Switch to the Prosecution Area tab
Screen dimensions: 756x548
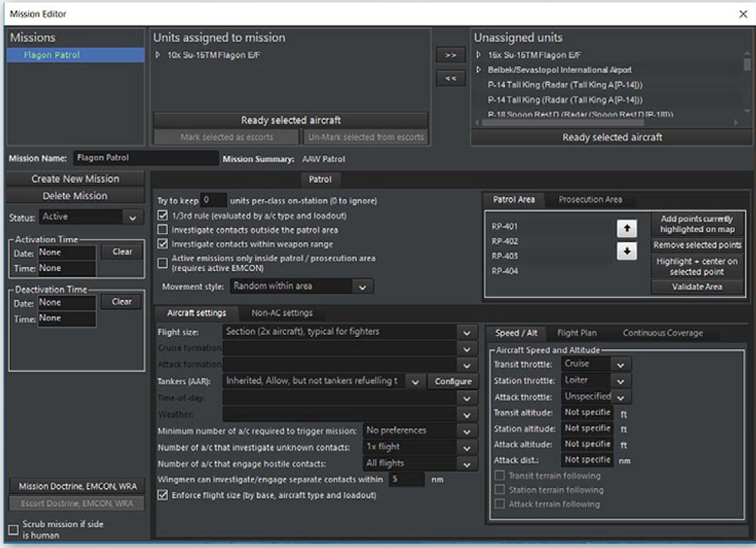click(x=590, y=200)
